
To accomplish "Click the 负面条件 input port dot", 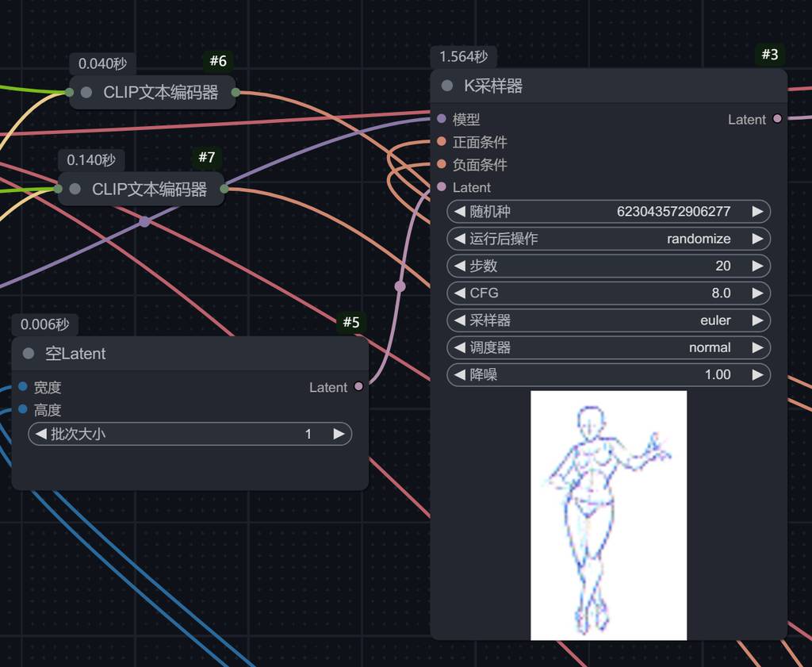I will (x=442, y=164).
